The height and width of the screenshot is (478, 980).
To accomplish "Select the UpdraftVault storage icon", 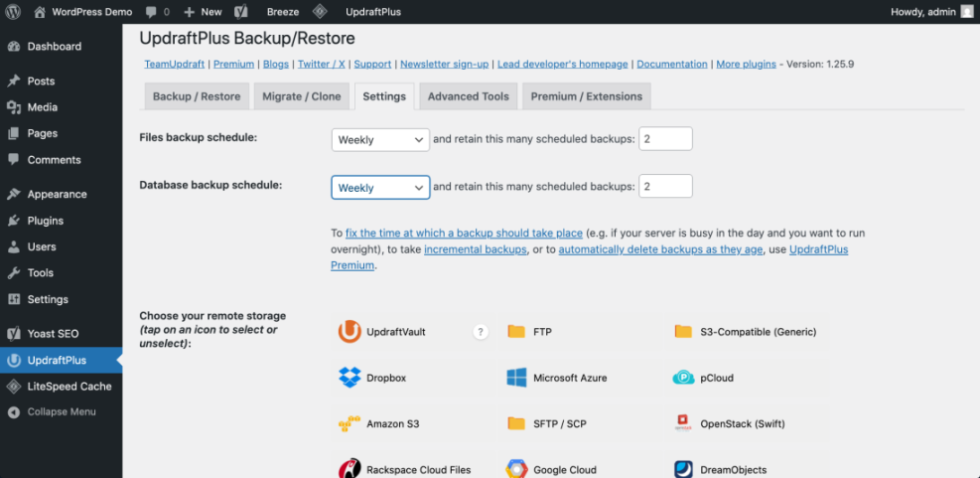I will click(350, 332).
